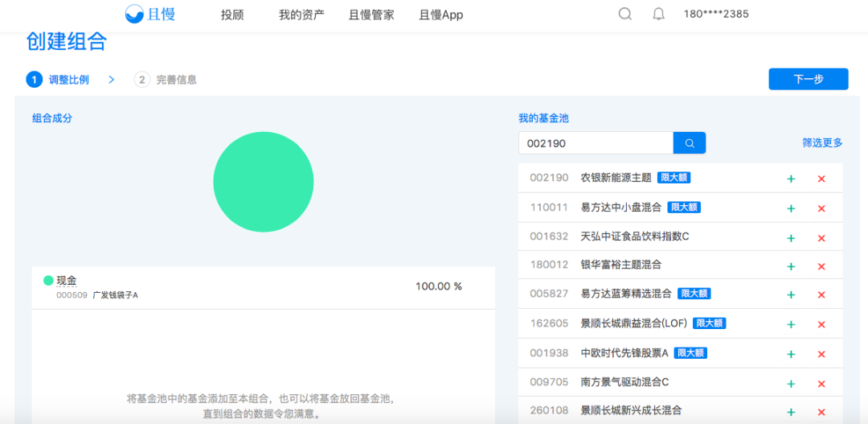The image size is (868, 424).
Task: Add 易方达蓝筹精选混合 to portfolio
Action: tap(791, 295)
